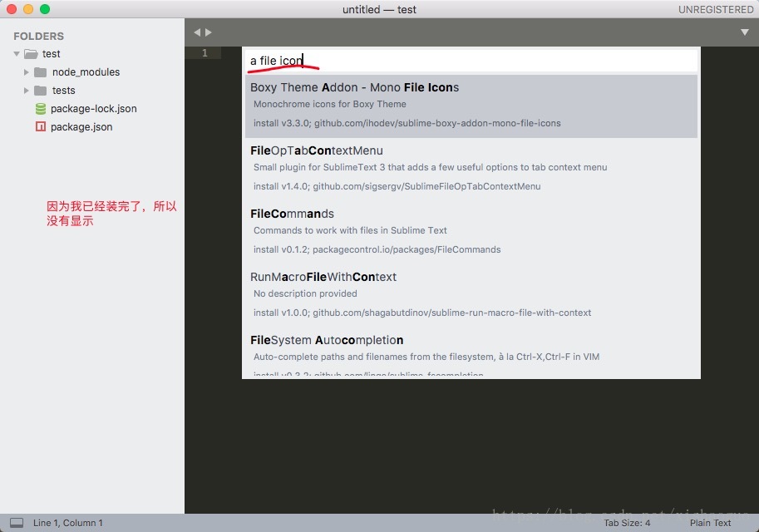Image resolution: width=759 pixels, height=532 pixels.
Task: Collapse the test folder disclosure triangle
Action: pyautogui.click(x=17, y=54)
